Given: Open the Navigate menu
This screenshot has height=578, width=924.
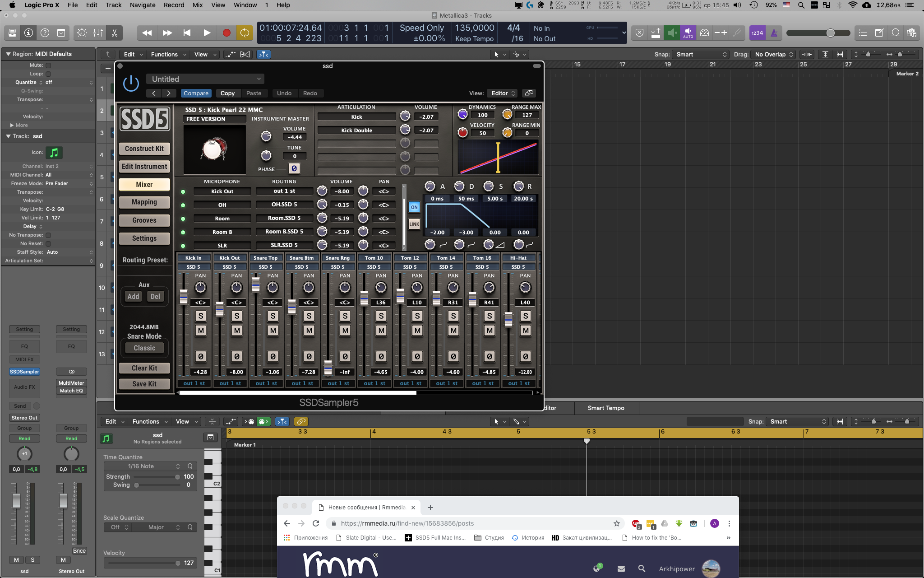Looking at the screenshot, I should pyautogui.click(x=143, y=5).
